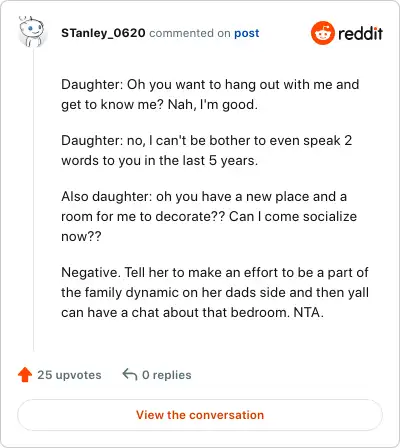Click the 'commented on' text
The width and height of the screenshot is (400, 448).
(190, 33)
